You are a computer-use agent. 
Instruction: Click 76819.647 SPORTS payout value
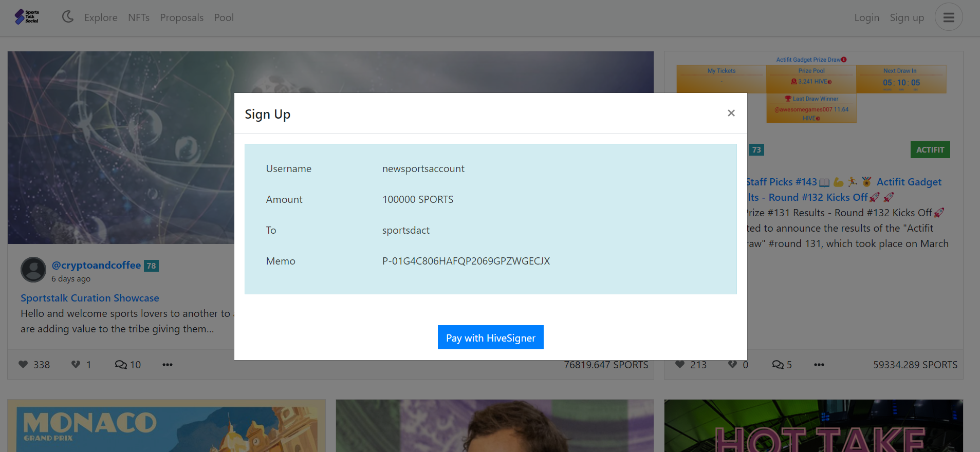click(x=606, y=365)
